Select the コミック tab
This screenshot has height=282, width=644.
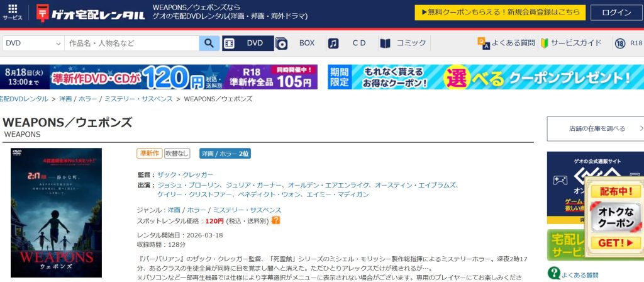click(411, 43)
